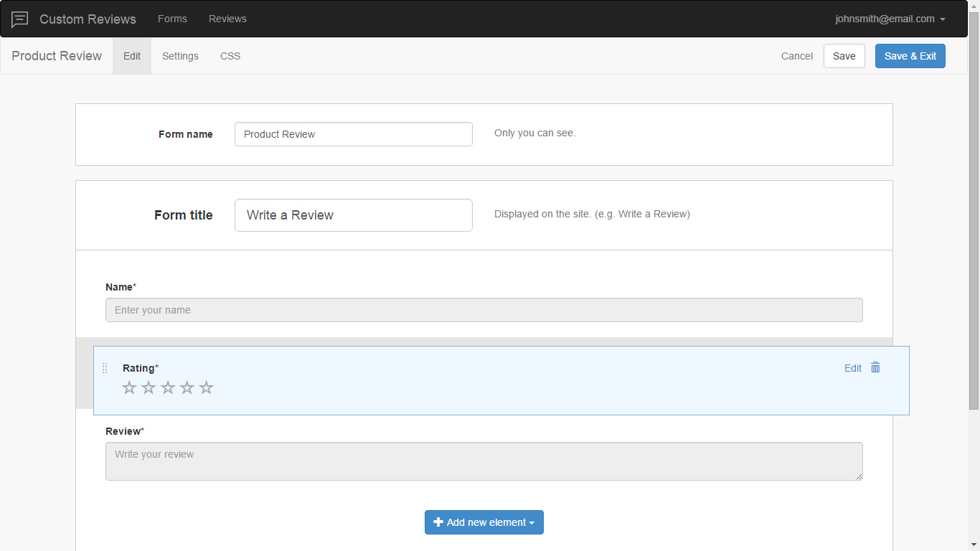Switch to the Settings tab
Image resolution: width=980 pixels, height=551 pixels.
coord(180,56)
